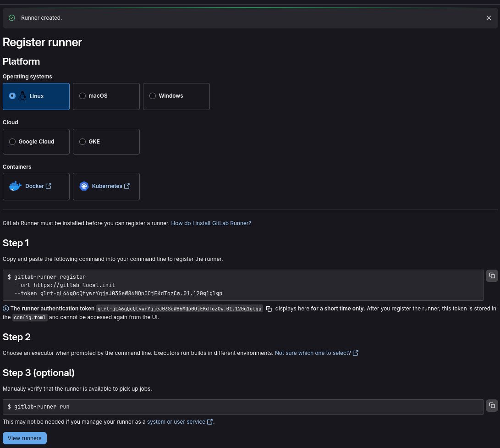Select the Linux operating system option

pyautogui.click(x=36, y=96)
